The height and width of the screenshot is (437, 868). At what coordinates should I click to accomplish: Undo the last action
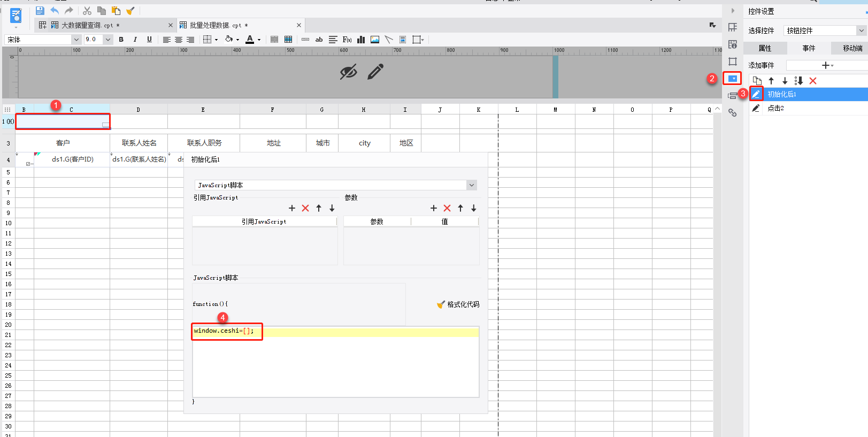click(55, 11)
